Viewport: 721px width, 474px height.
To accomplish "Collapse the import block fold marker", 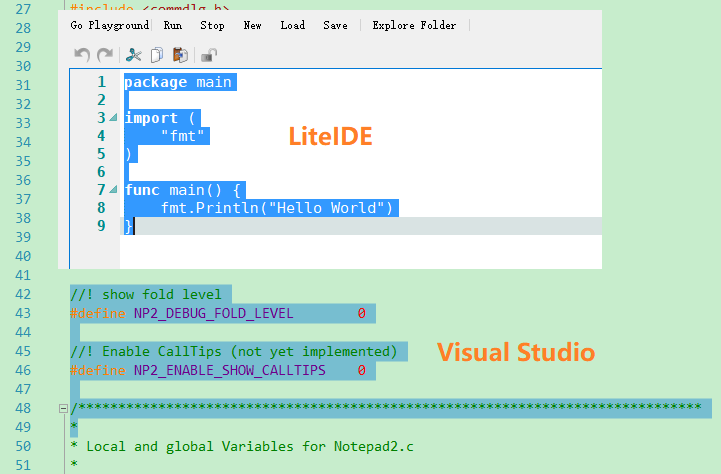I will (113, 118).
